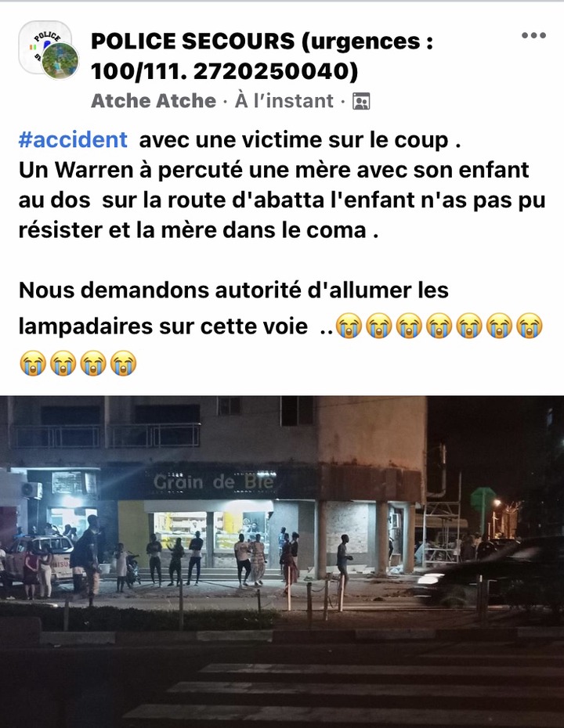Click the last crying emoji on second row
564x728 pixels.
click(x=123, y=362)
